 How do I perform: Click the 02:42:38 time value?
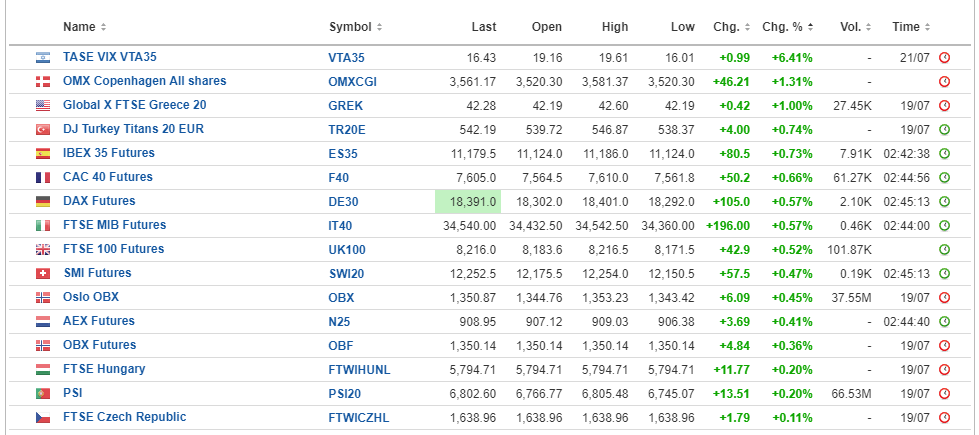pyautogui.click(x=907, y=154)
